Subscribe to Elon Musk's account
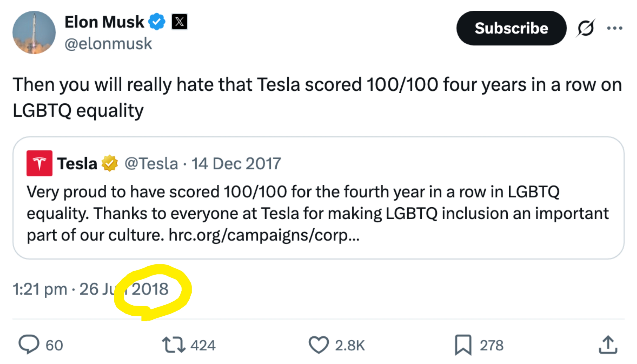Screen dimensions: 637x364 [x=512, y=28]
